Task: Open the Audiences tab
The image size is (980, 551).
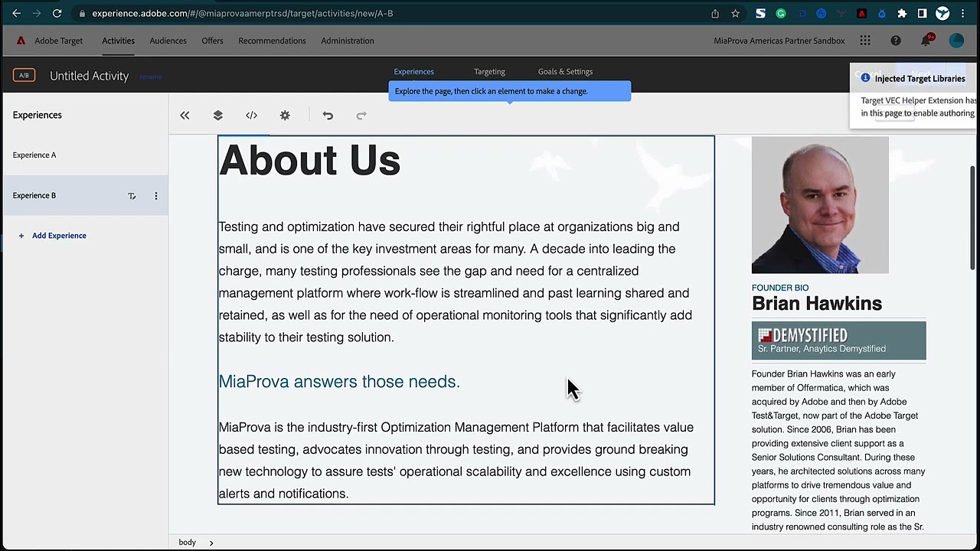Action: pyautogui.click(x=168, y=41)
